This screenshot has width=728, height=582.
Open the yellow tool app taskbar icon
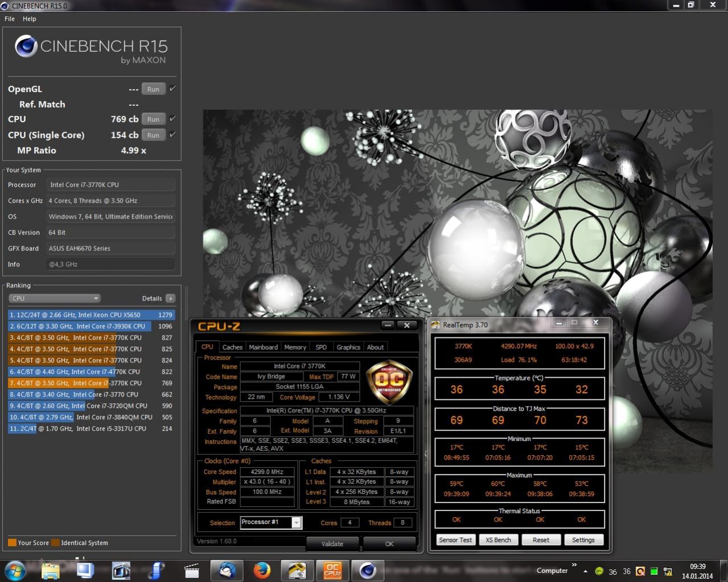click(x=297, y=570)
